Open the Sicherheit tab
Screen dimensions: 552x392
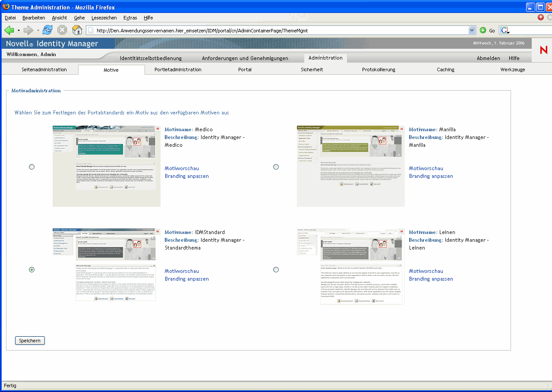312,70
